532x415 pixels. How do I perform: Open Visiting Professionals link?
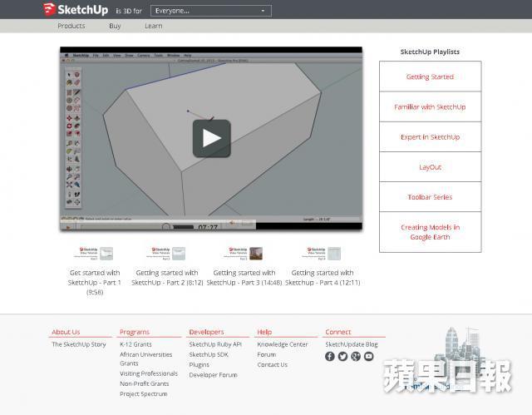click(x=149, y=373)
